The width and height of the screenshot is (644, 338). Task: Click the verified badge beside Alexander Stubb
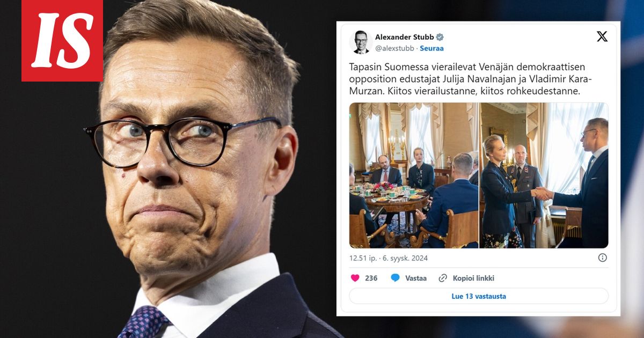click(x=440, y=37)
